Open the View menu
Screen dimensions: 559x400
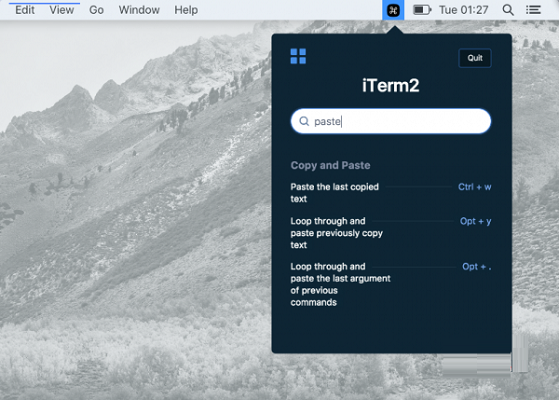(x=62, y=10)
